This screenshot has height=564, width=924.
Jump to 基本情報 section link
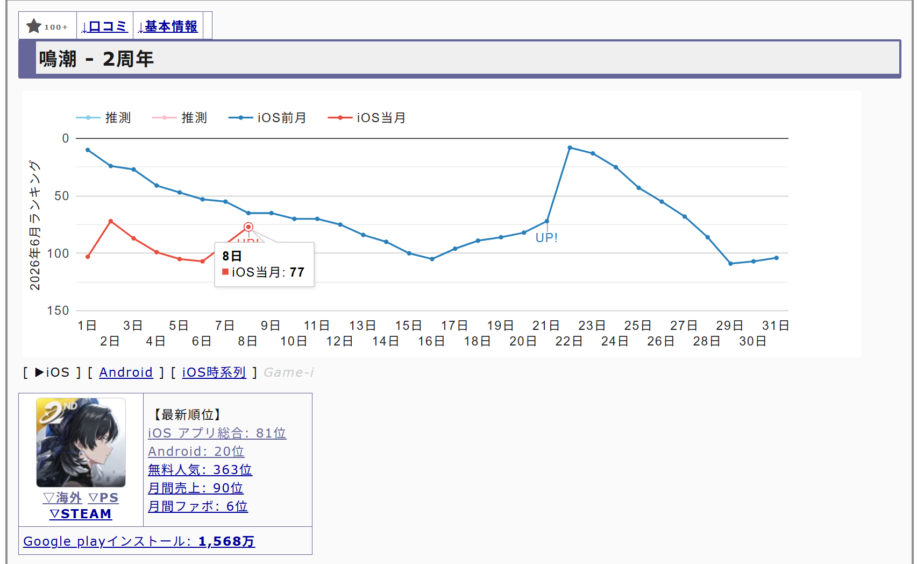click(x=168, y=26)
